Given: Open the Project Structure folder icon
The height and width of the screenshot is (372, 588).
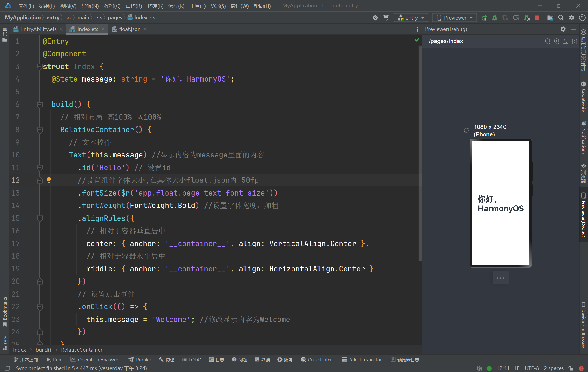Looking at the screenshot, I should 550,18.
